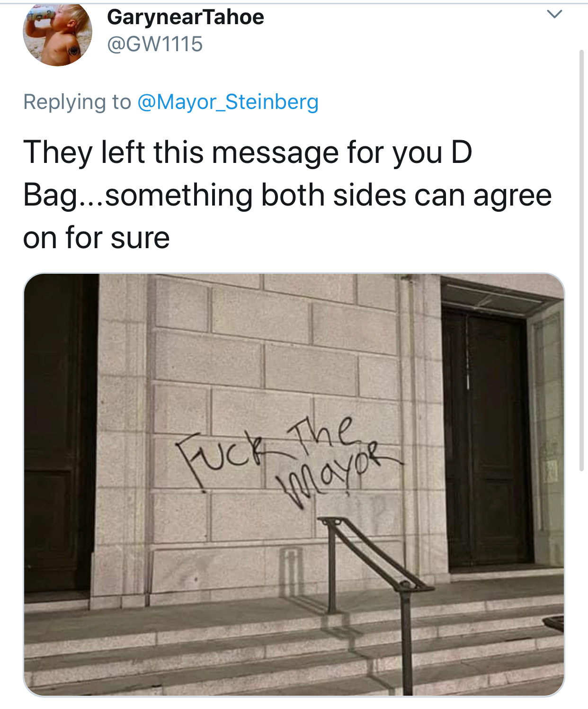This screenshot has width=588, height=709.
Task: Click the "Fuck The Mayor" graffiti in photo
Action: [289, 458]
